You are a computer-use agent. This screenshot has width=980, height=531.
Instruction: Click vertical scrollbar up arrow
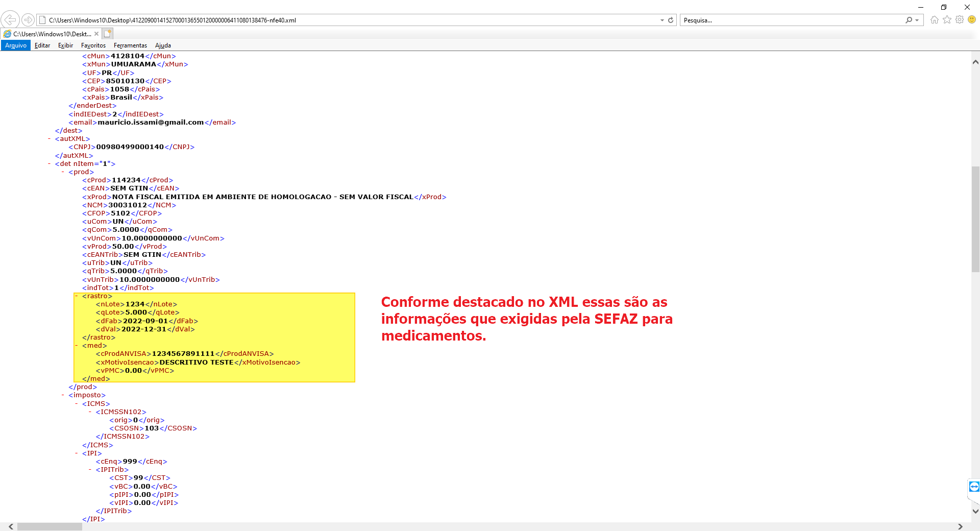(975, 62)
